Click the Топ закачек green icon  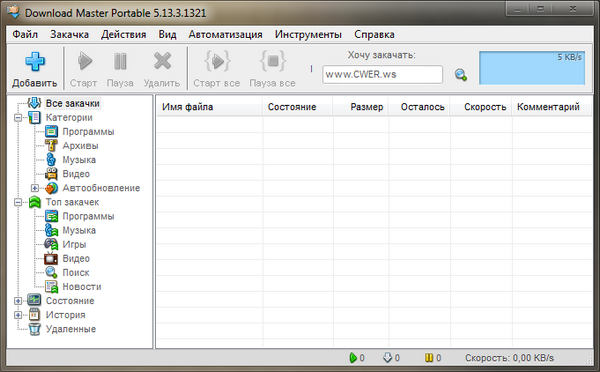point(34,202)
